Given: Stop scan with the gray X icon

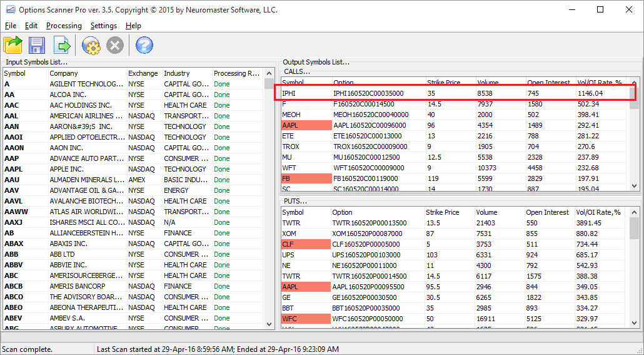Looking at the screenshot, I should (115, 45).
